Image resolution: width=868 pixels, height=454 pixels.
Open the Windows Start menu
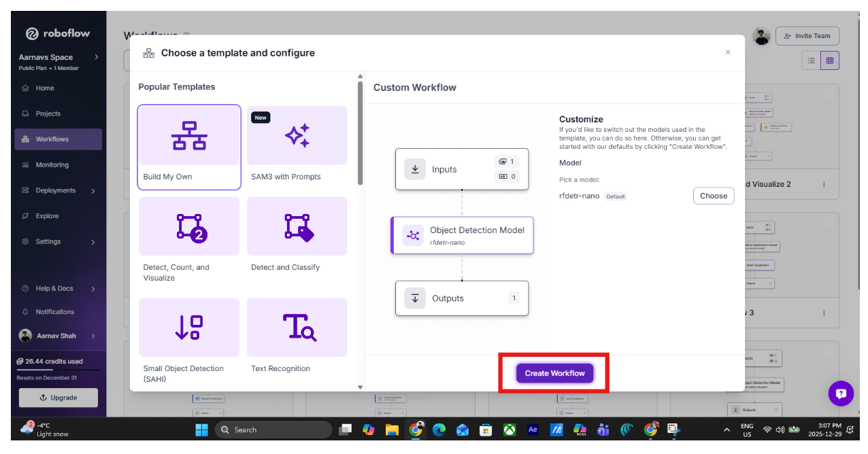[x=202, y=430]
